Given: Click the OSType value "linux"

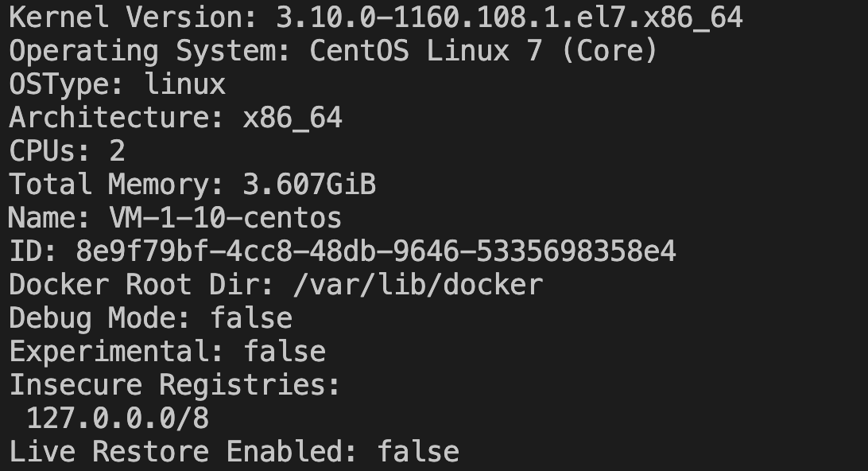Looking at the screenshot, I should point(184,84).
